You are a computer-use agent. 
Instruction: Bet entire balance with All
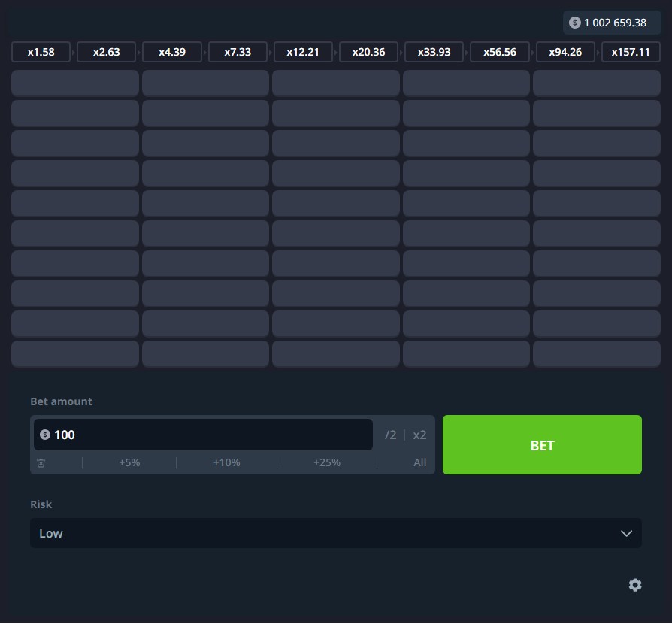point(419,462)
